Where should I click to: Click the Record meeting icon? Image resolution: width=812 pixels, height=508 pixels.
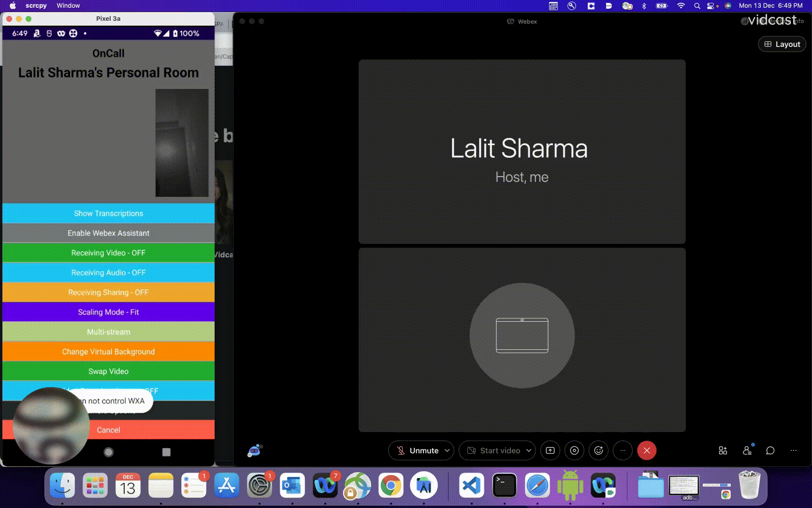pyautogui.click(x=574, y=450)
